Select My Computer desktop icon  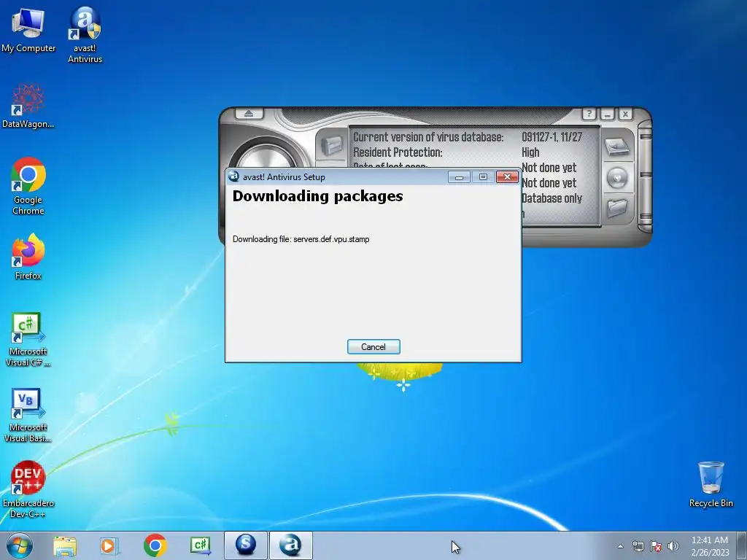click(28, 30)
